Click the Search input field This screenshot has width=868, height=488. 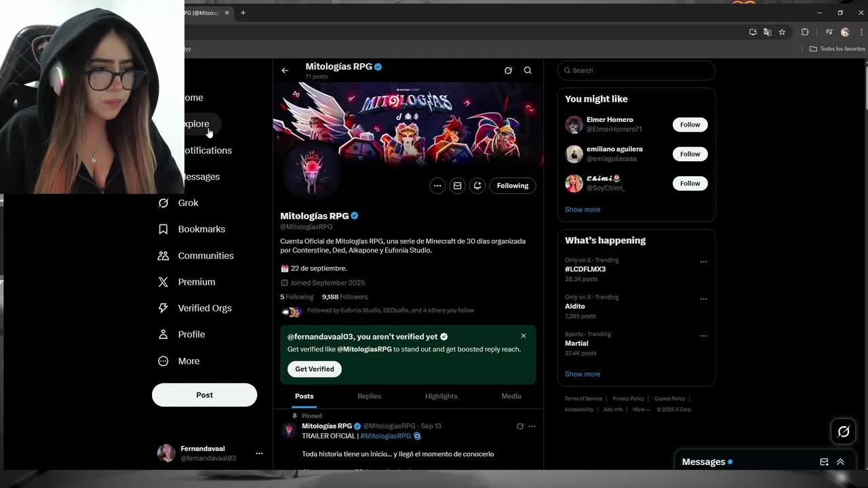[x=636, y=70]
